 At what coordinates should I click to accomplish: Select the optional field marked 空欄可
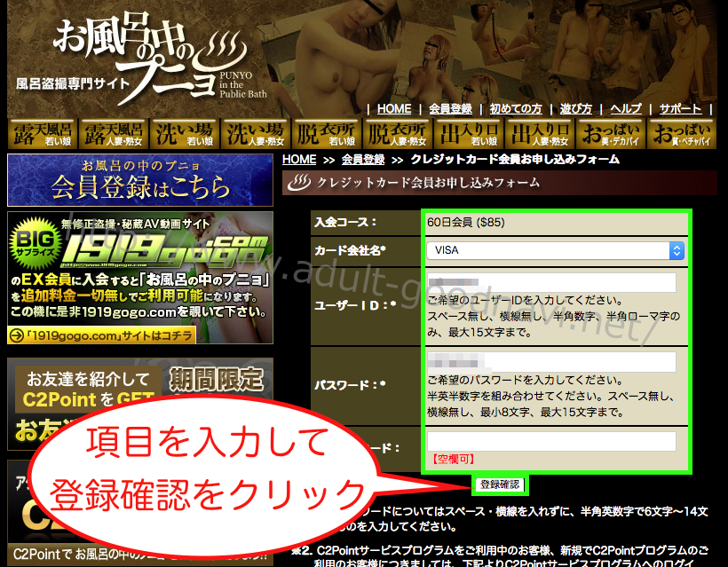coord(551,442)
